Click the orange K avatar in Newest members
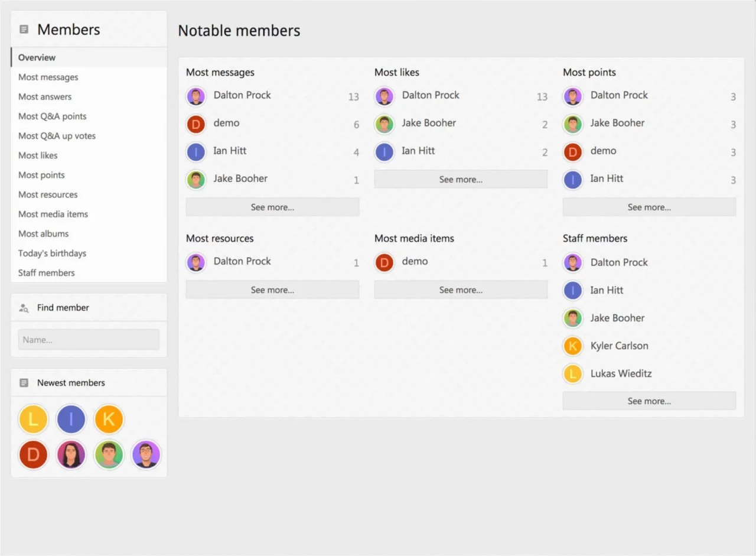756x556 pixels. 109,420
